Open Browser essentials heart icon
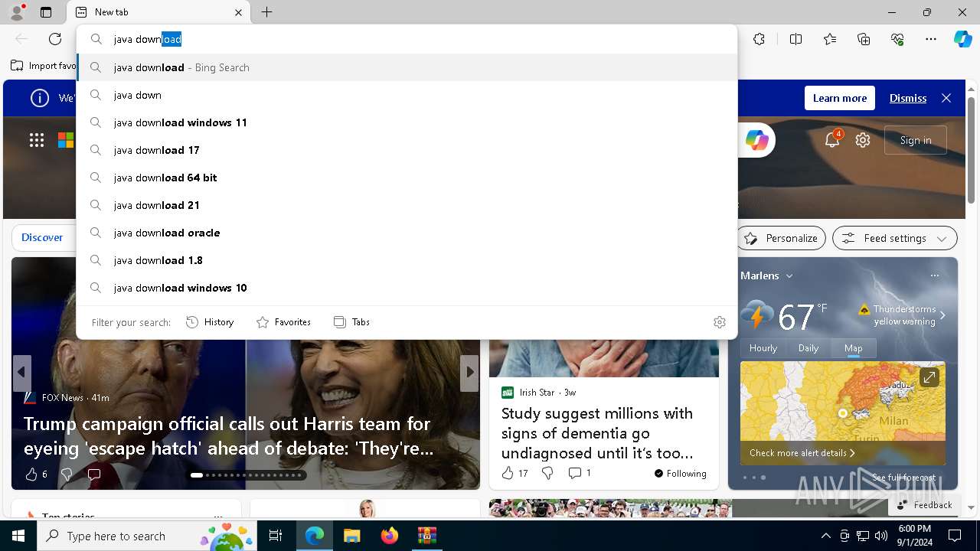 897,39
